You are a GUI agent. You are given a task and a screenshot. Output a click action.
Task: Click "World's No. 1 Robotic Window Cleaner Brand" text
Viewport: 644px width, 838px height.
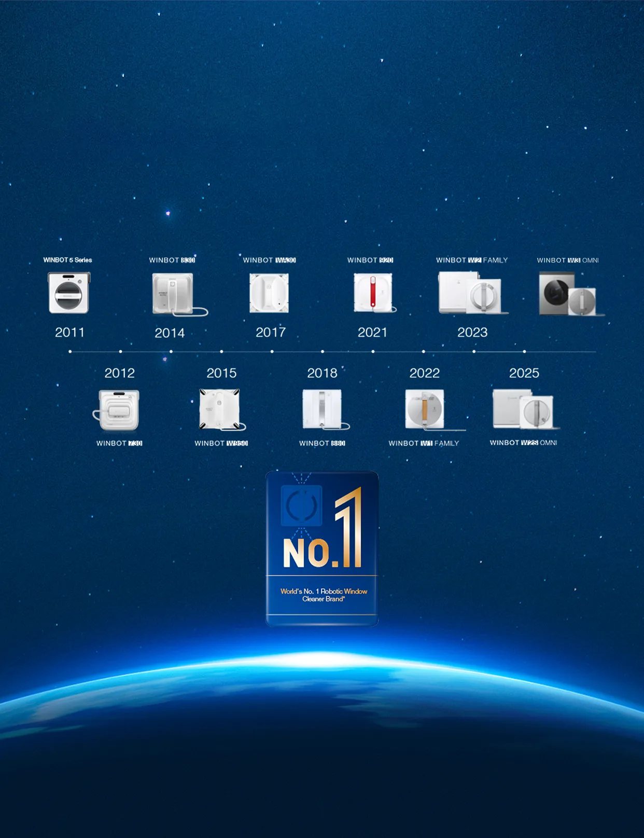click(324, 595)
